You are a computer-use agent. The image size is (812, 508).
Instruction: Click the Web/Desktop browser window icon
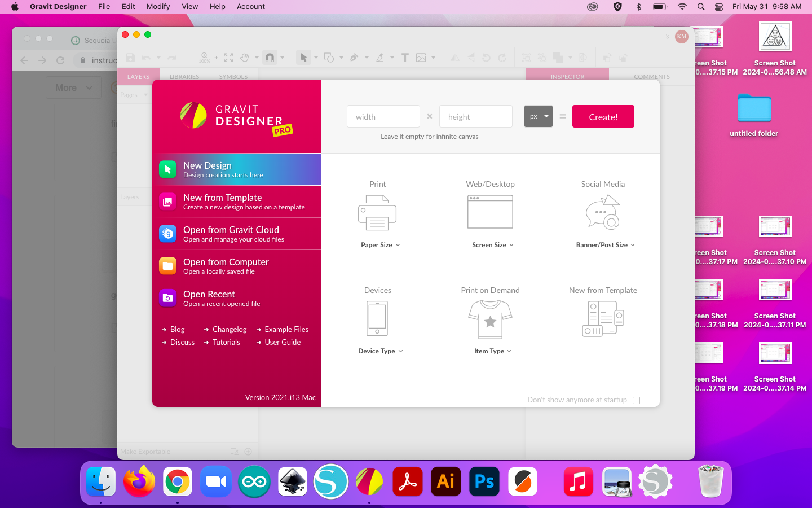pos(490,212)
